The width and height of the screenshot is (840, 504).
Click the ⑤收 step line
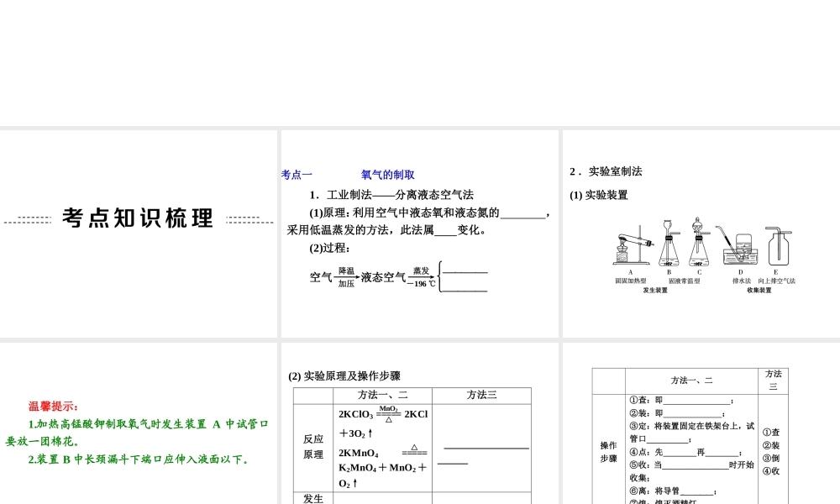tap(692, 471)
